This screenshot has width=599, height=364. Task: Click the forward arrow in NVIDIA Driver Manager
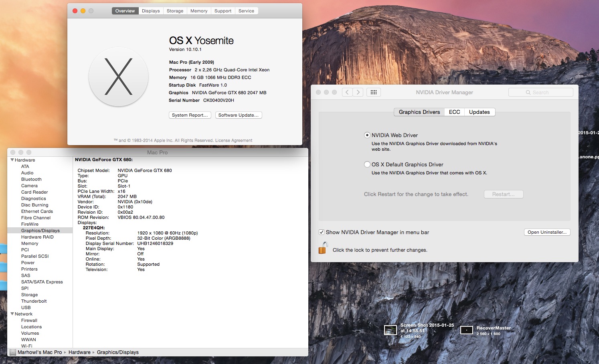[358, 92]
